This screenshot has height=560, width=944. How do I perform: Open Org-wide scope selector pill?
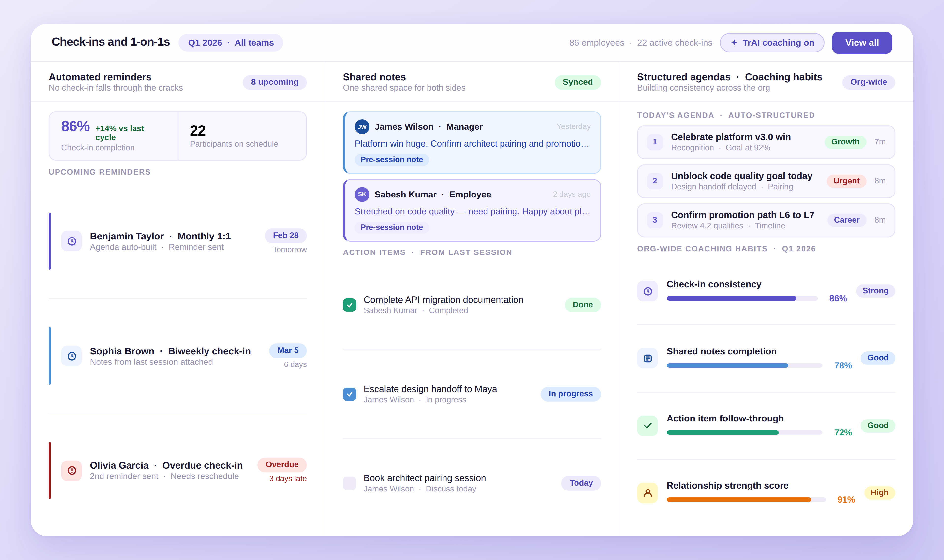pyautogui.click(x=868, y=82)
